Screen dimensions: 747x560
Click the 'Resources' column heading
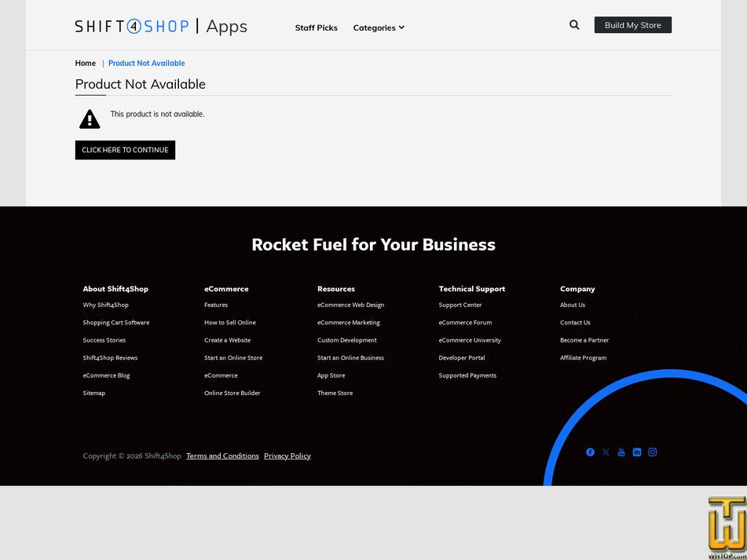(336, 288)
